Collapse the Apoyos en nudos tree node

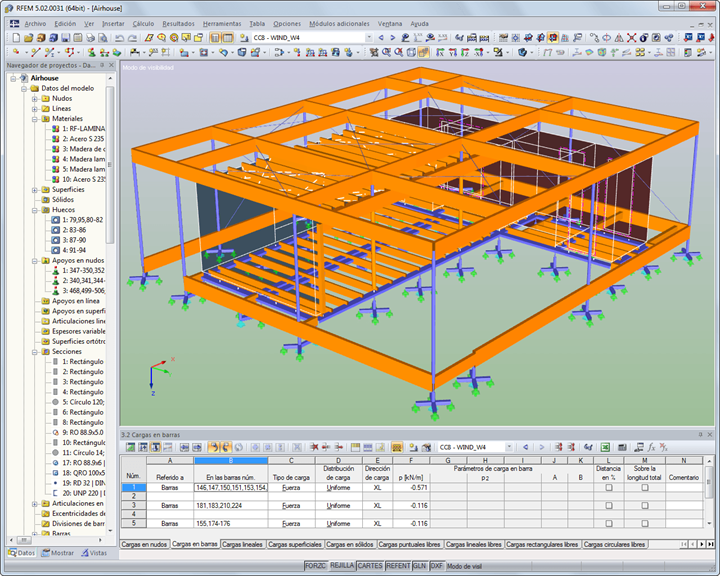coord(35,261)
